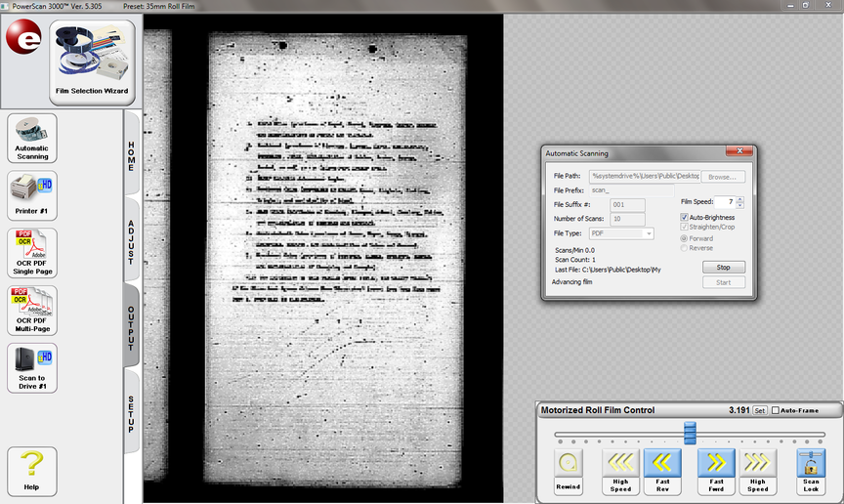This screenshot has height=504, width=844.
Task: Switch to the ADJUST tab
Action: (x=131, y=241)
